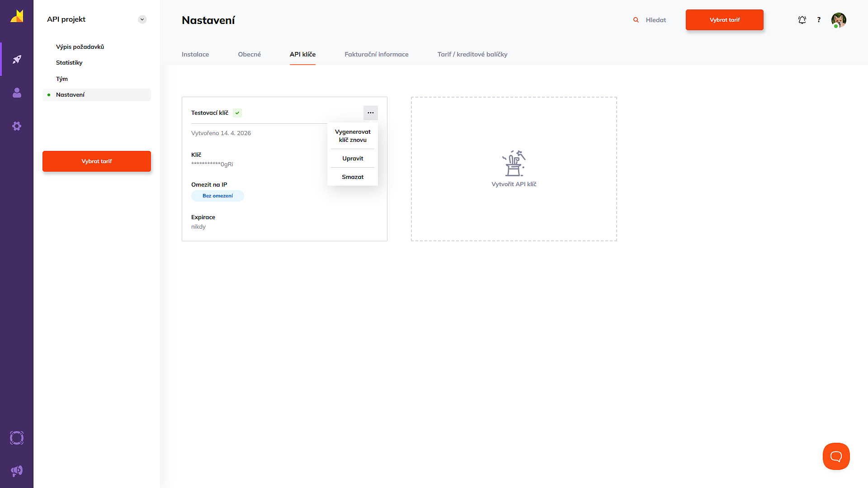Switch to the Fakturační informace tab
The width and height of the screenshot is (868, 488).
pyautogui.click(x=376, y=54)
